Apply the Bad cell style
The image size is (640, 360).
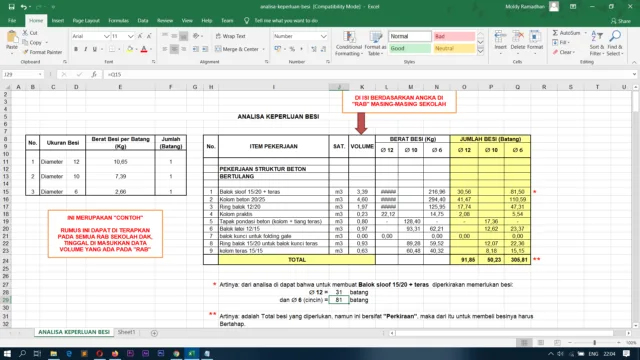point(454,36)
